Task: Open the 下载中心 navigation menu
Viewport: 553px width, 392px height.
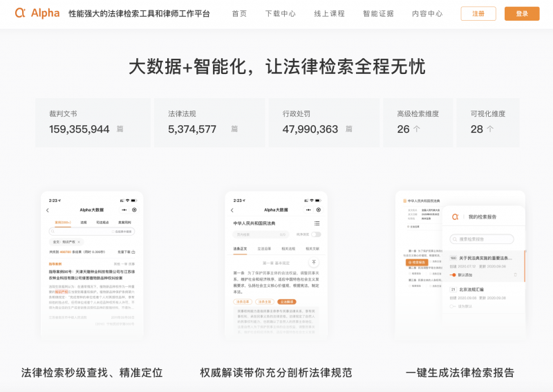Action: tap(280, 14)
